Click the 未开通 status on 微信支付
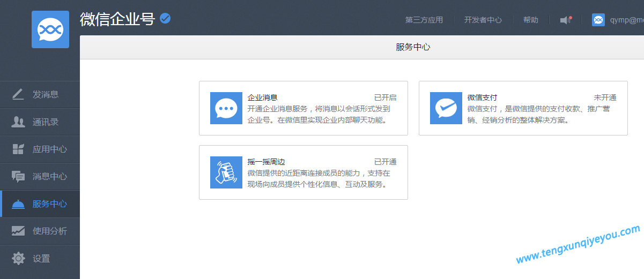This screenshot has height=279, width=644. click(x=605, y=97)
